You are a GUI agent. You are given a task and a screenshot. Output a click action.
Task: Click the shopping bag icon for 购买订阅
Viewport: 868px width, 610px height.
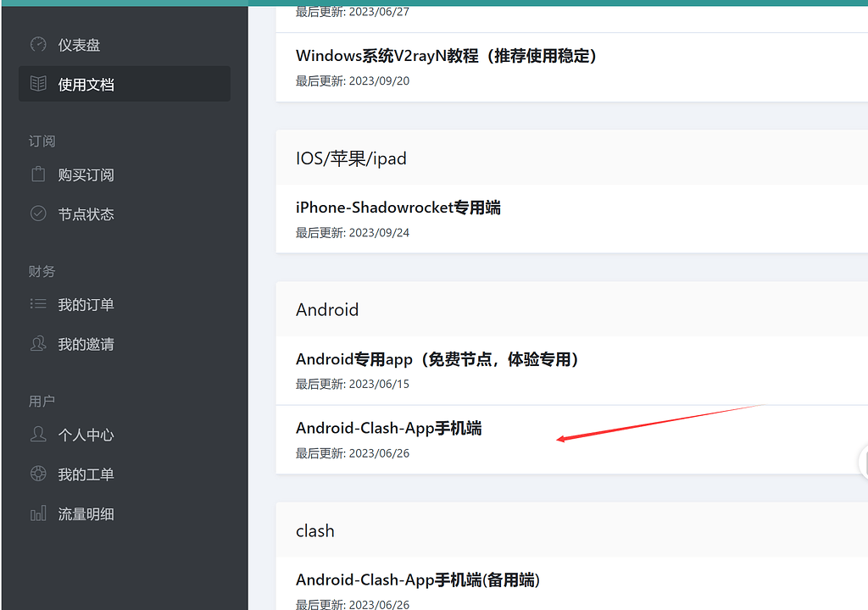coord(38,175)
